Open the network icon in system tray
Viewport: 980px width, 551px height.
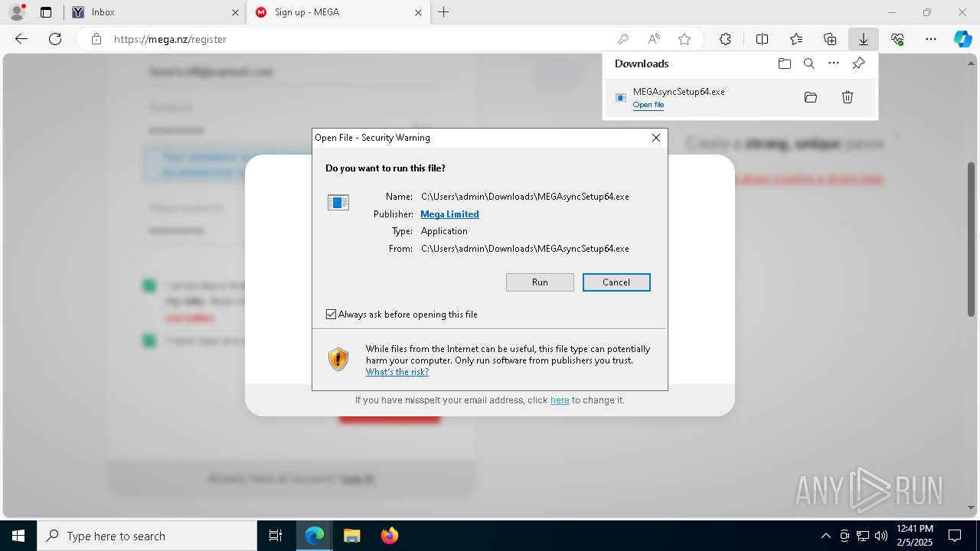[863, 536]
